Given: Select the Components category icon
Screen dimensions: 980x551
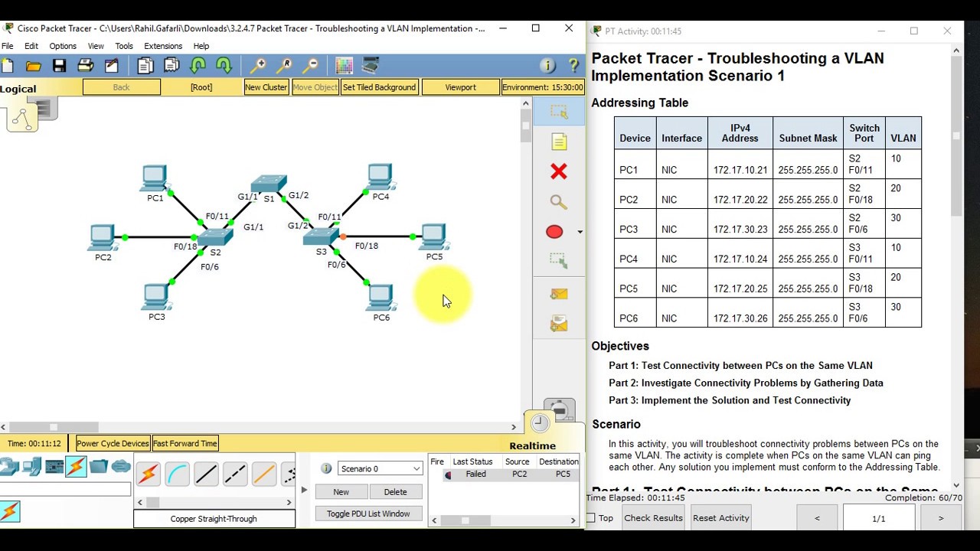Looking at the screenshot, I should point(54,466).
